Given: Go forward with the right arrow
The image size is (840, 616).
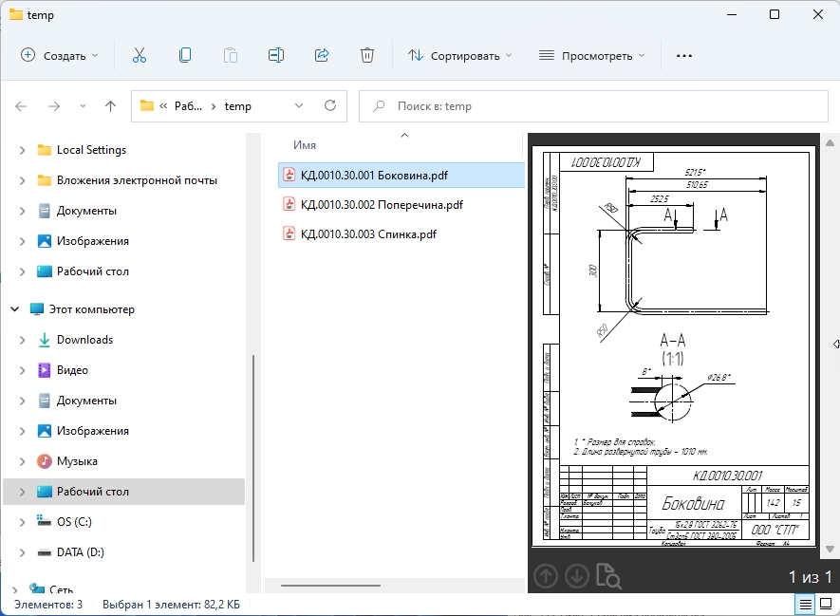Looking at the screenshot, I should [54, 106].
